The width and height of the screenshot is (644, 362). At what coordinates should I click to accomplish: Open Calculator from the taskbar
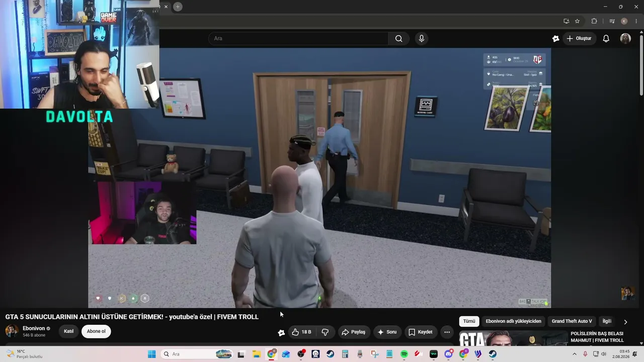pyautogui.click(x=345, y=354)
